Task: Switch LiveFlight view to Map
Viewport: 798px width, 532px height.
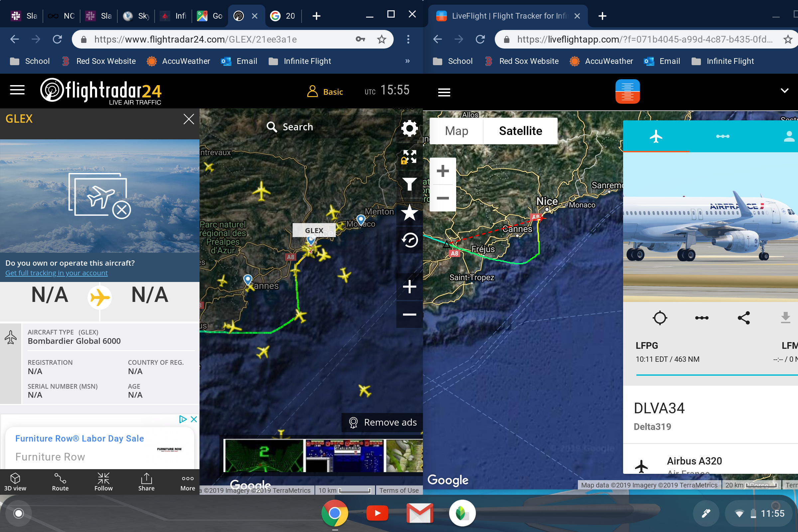Action: coord(456,131)
